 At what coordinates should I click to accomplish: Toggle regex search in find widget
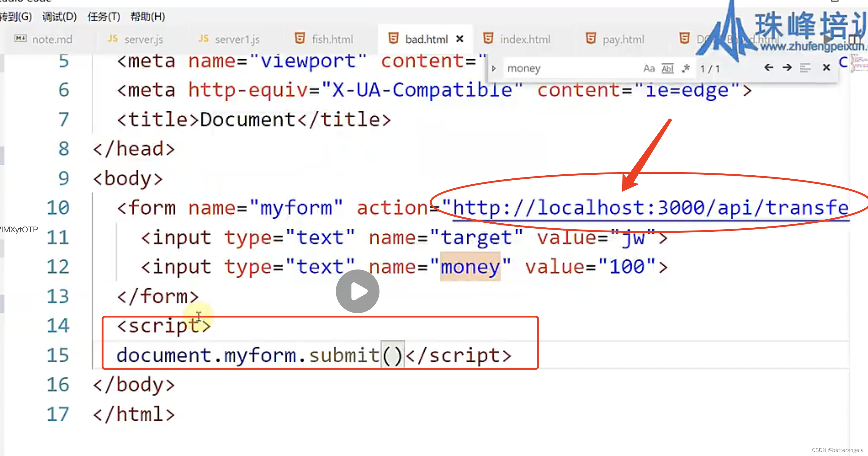(686, 69)
